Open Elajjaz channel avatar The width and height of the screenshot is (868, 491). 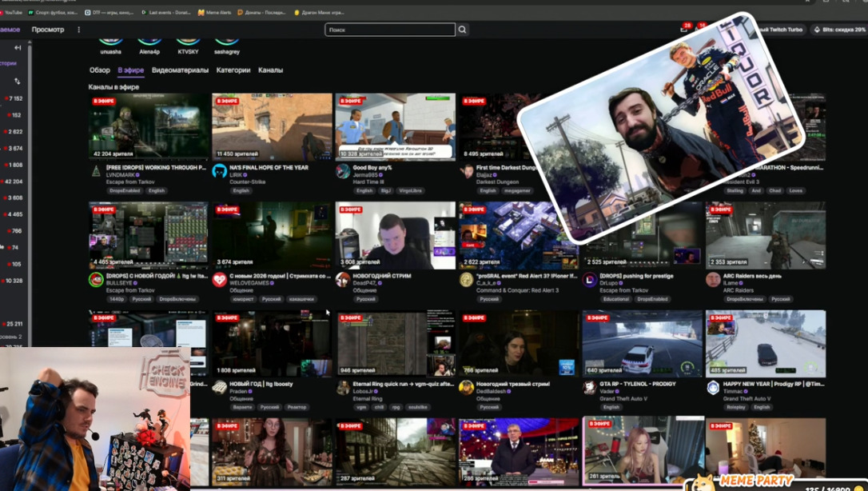click(466, 171)
